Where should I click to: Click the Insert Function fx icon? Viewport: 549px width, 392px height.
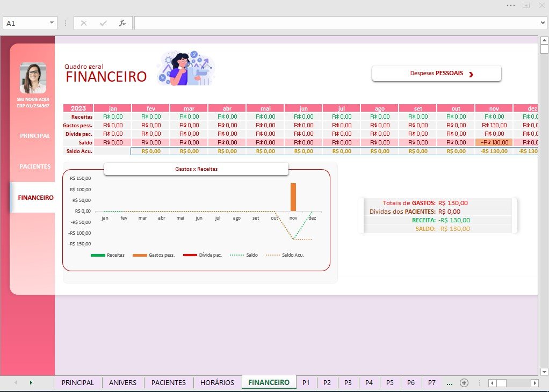pos(122,23)
